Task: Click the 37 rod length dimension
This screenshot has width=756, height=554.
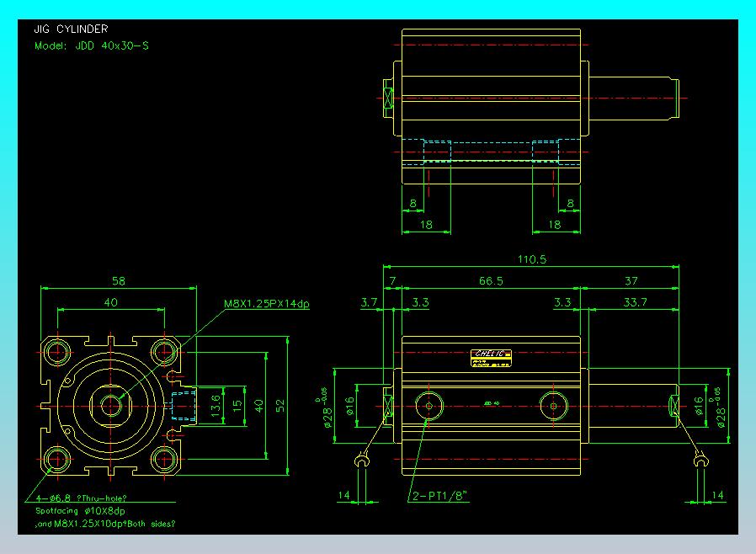Action: 631,281
